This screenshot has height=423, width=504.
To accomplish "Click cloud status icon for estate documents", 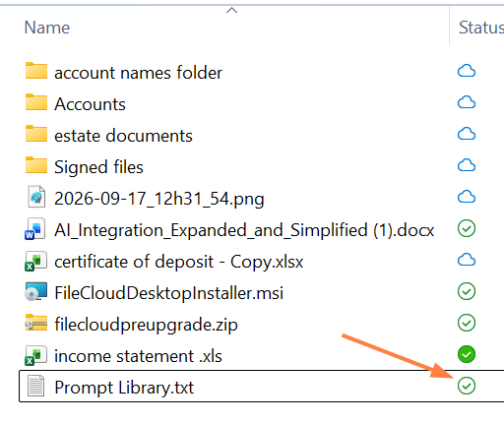I will (x=467, y=134).
